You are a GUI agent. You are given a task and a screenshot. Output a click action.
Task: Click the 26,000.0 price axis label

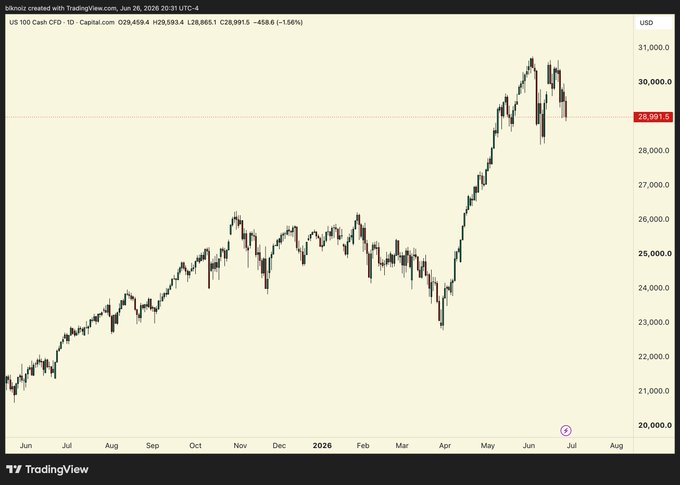(654, 219)
